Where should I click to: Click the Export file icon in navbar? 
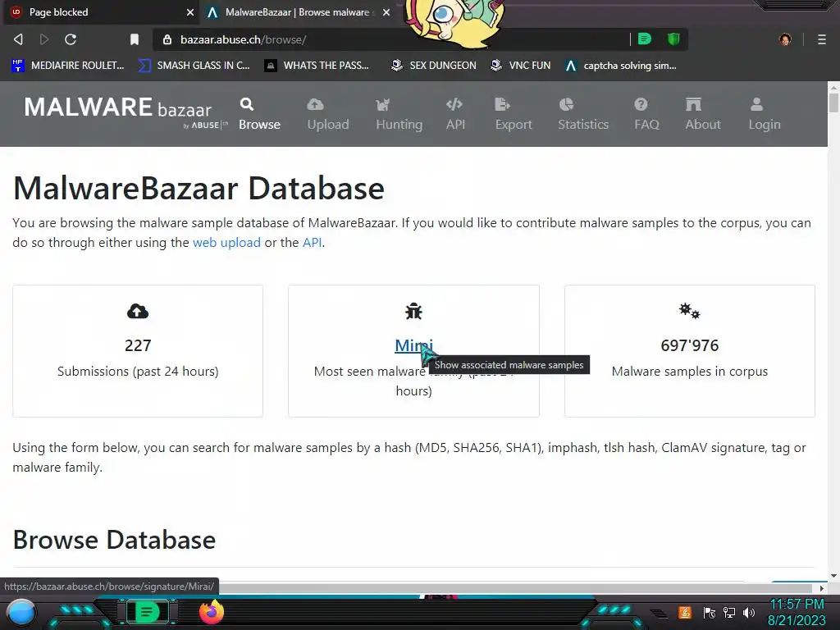(503, 104)
